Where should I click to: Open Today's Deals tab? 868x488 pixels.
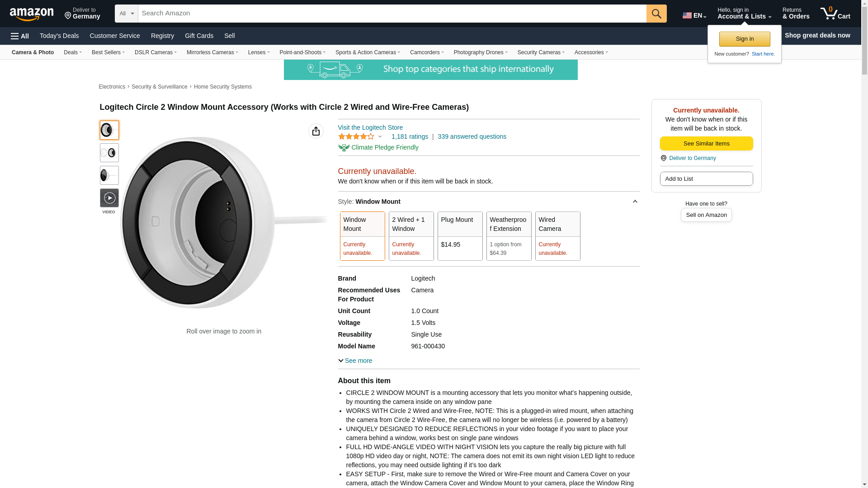59,36
